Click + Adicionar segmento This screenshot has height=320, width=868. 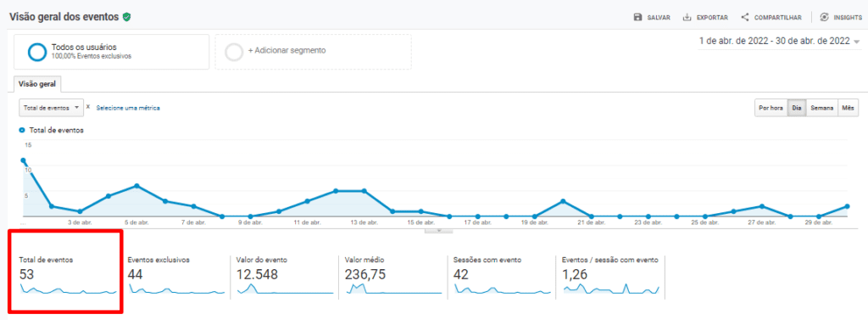click(x=314, y=52)
